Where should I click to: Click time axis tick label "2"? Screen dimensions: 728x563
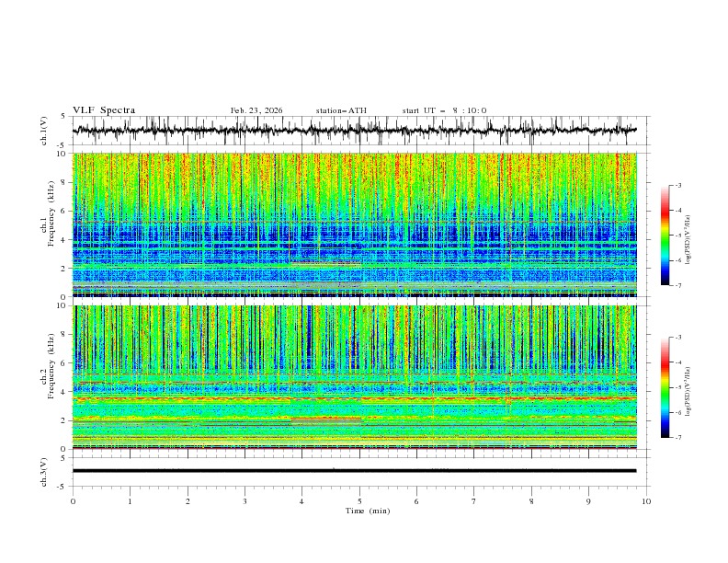point(188,501)
